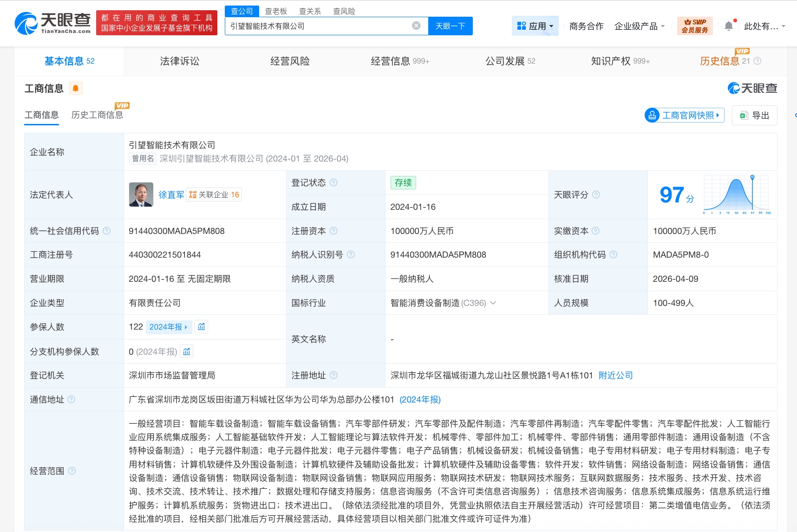Click the 天眼评分 score curve chart
Image resolution: width=797 pixels, height=532 pixels.
click(x=737, y=195)
